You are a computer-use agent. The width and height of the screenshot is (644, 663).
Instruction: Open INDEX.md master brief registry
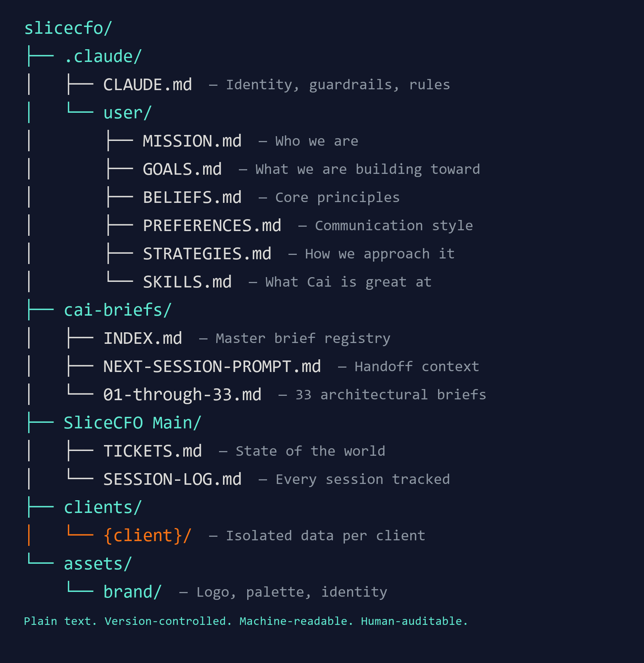point(142,338)
